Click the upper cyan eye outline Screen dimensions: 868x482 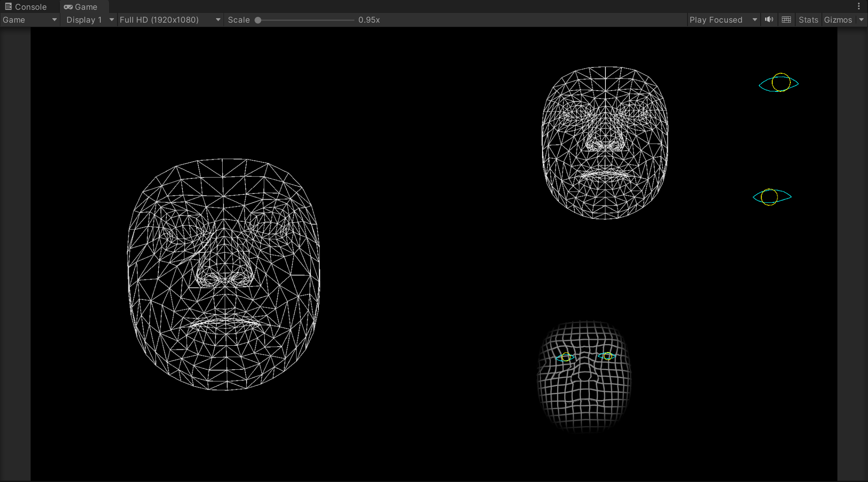(x=779, y=83)
